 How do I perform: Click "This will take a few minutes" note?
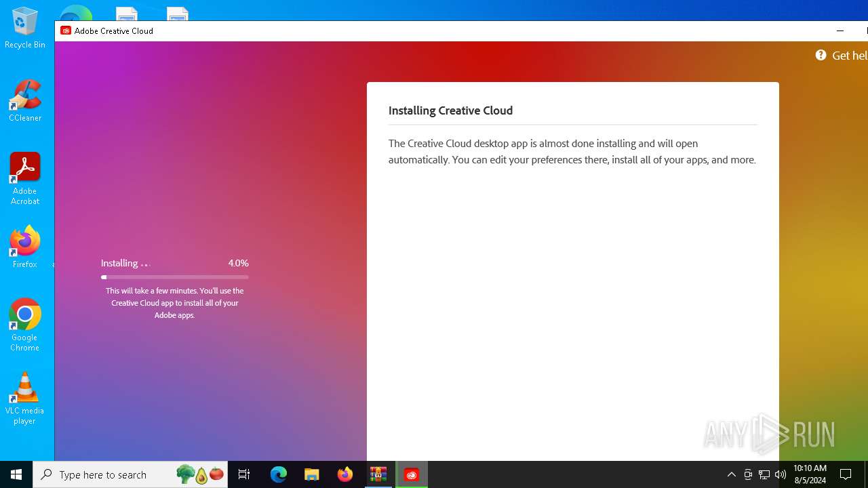pyautogui.click(x=175, y=303)
